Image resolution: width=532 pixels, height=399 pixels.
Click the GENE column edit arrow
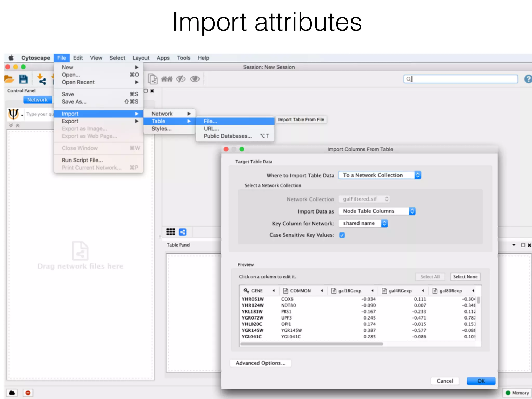pos(274,291)
